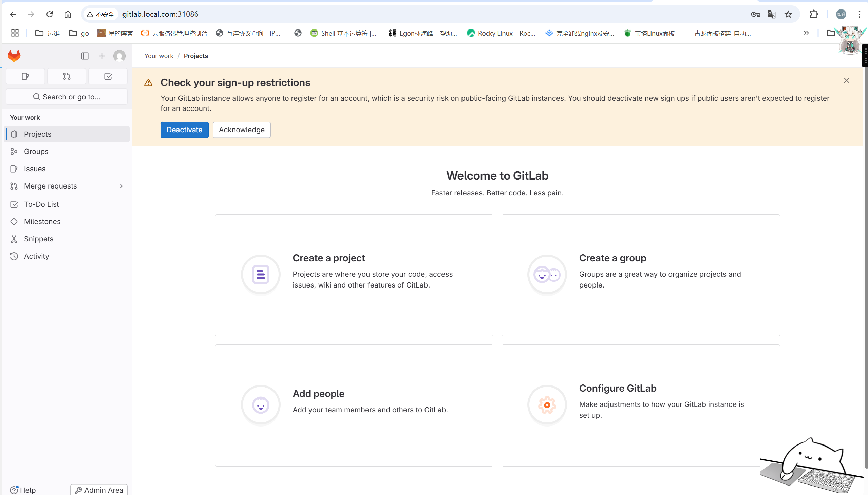
Task: Open the user avatar menu
Action: coord(119,56)
